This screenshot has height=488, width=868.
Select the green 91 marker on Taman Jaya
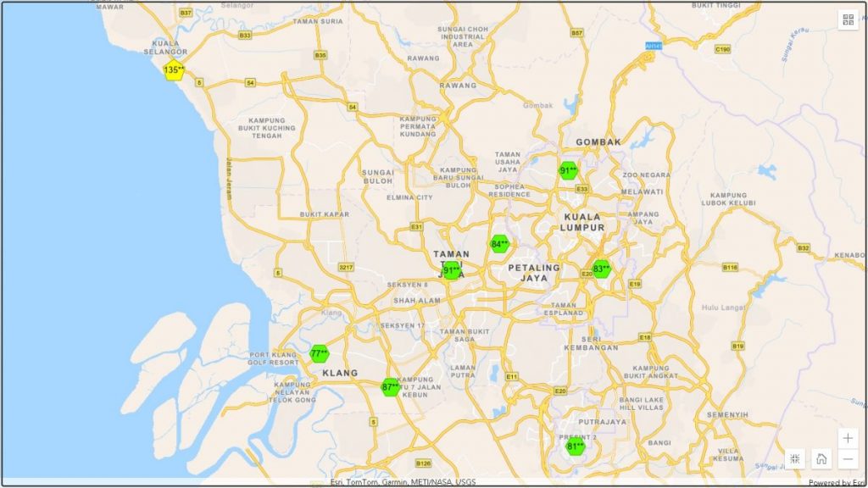click(x=452, y=270)
